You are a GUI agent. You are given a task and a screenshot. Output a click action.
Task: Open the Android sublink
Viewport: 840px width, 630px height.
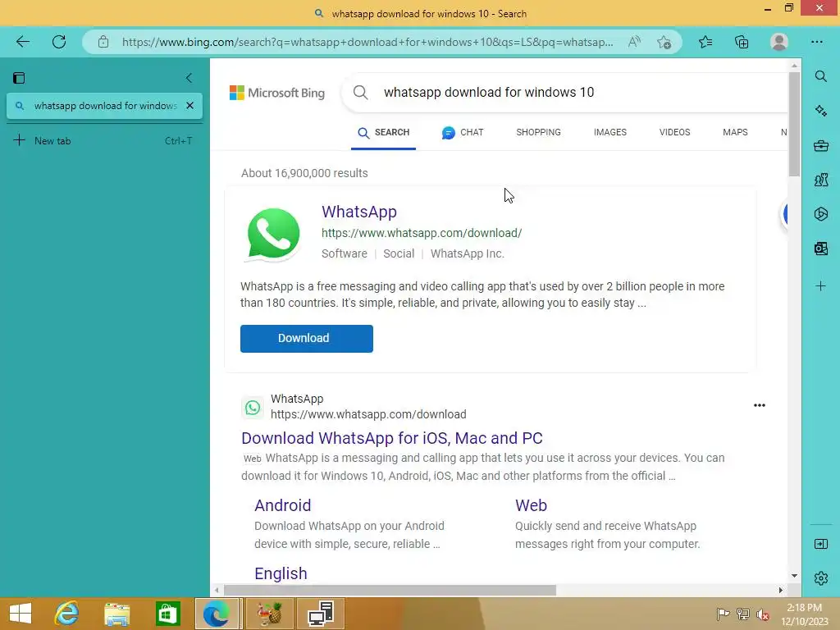click(x=282, y=505)
